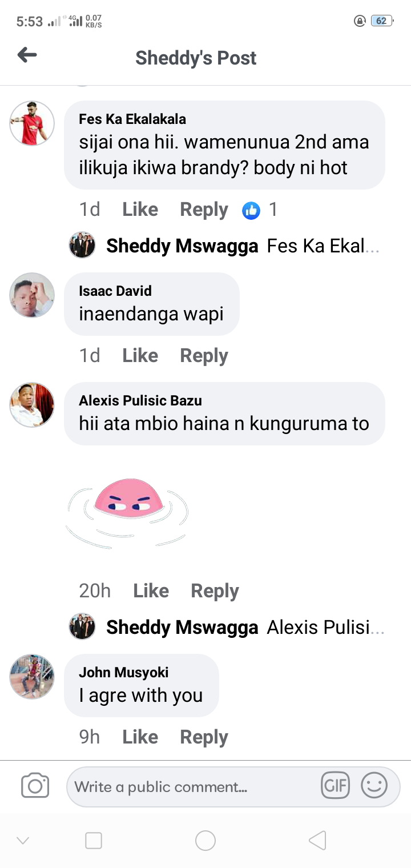Open the emoji smiley picker
This screenshot has width=411, height=868.
[374, 786]
